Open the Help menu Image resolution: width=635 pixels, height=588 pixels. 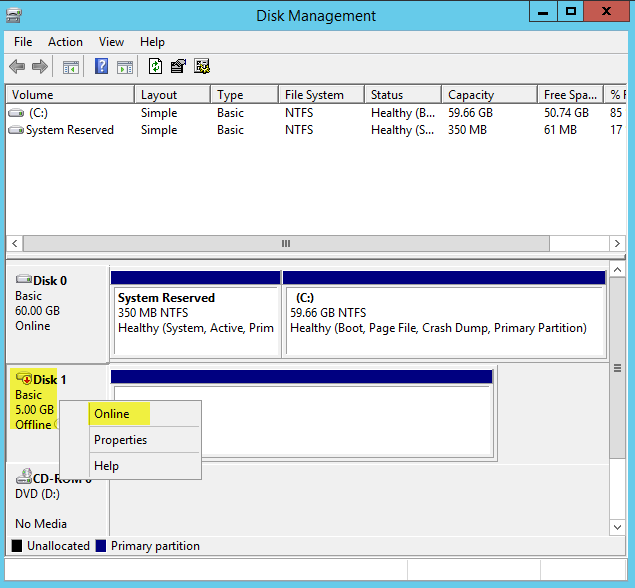(x=152, y=42)
